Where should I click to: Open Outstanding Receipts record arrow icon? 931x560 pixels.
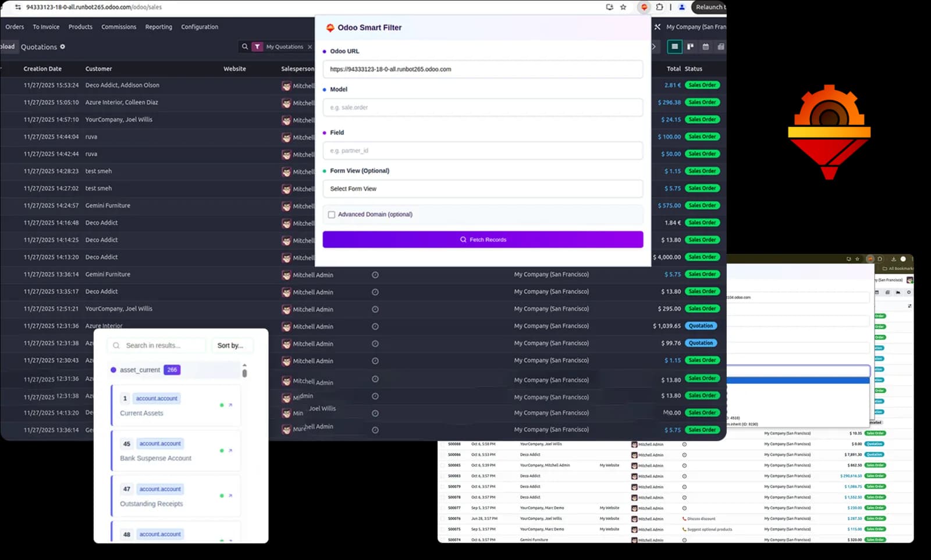point(230,495)
